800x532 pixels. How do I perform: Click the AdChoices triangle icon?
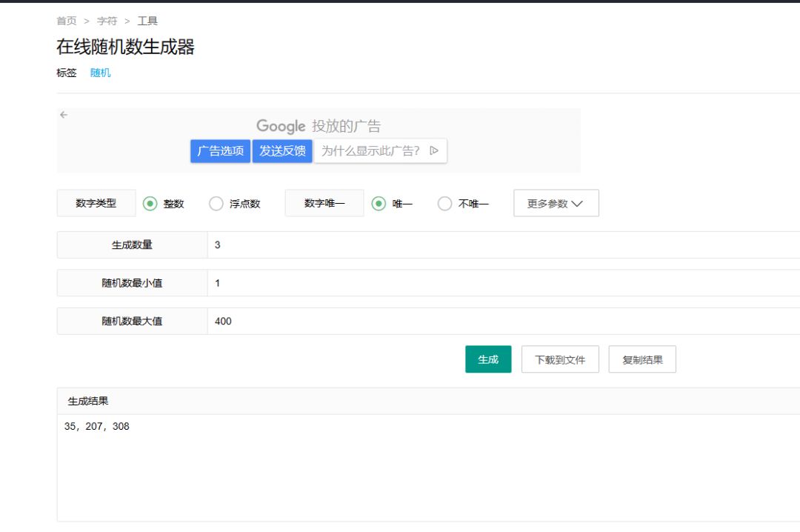(x=434, y=151)
